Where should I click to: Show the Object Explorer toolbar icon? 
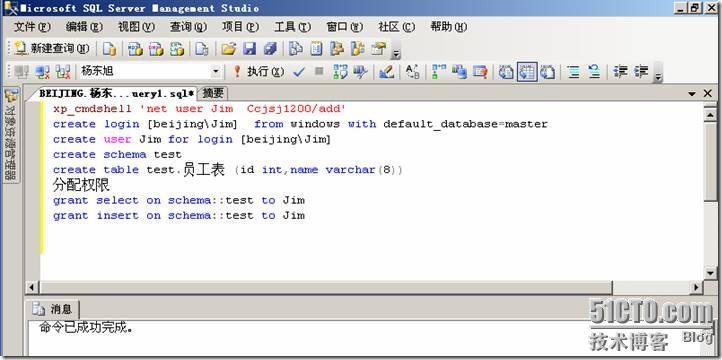point(337,48)
